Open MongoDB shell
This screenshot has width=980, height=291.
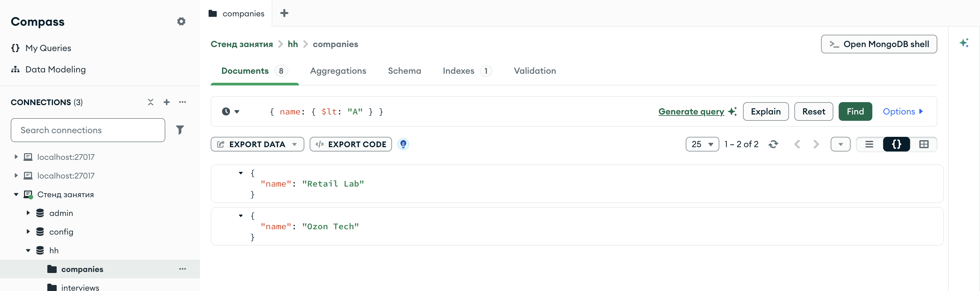pos(879,44)
